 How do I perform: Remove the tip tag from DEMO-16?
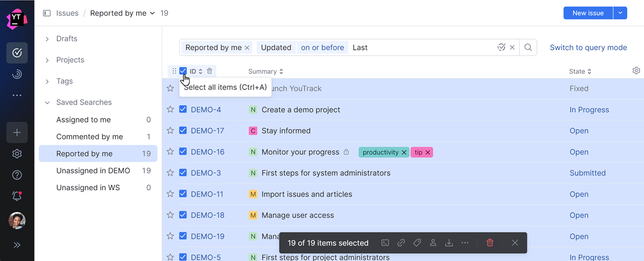coord(428,152)
